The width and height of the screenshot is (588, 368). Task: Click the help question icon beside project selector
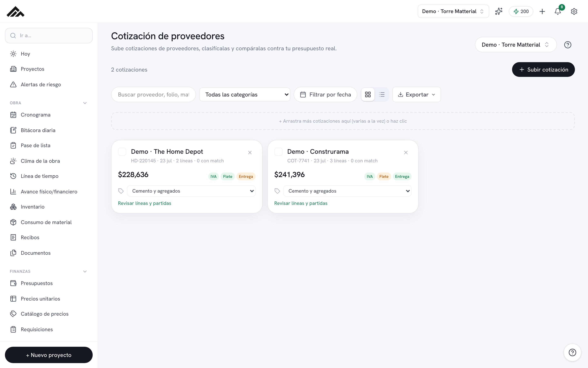568,45
